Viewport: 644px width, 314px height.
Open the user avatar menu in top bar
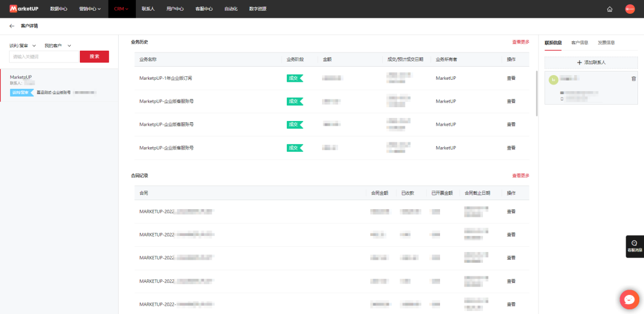630,9
